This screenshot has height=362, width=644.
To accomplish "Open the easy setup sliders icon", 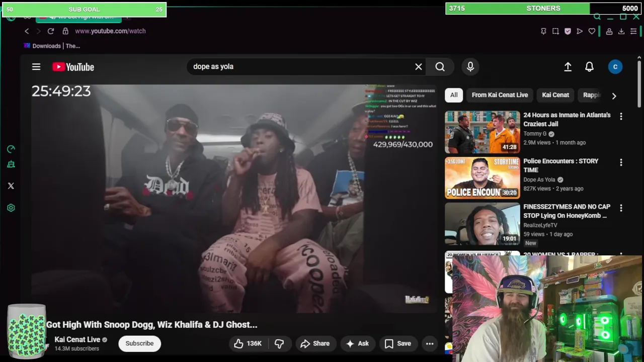I will [633, 31].
